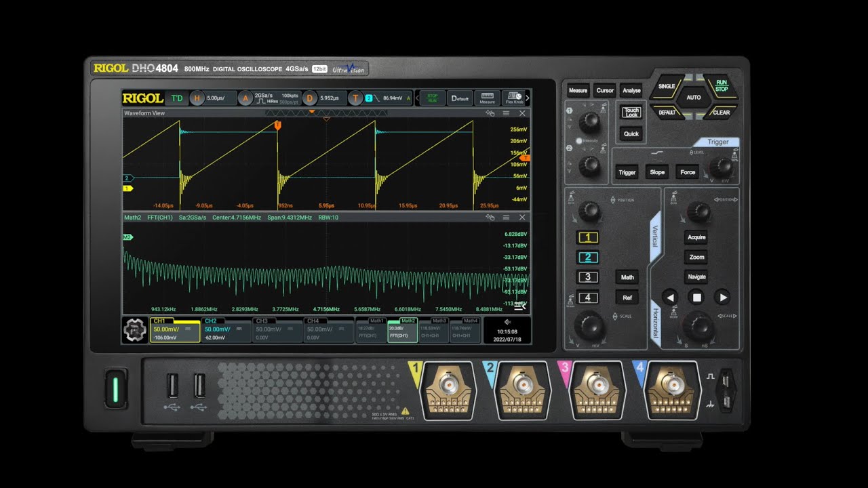Open the Trigger menu button
This screenshot has height=488, width=868.
click(627, 172)
